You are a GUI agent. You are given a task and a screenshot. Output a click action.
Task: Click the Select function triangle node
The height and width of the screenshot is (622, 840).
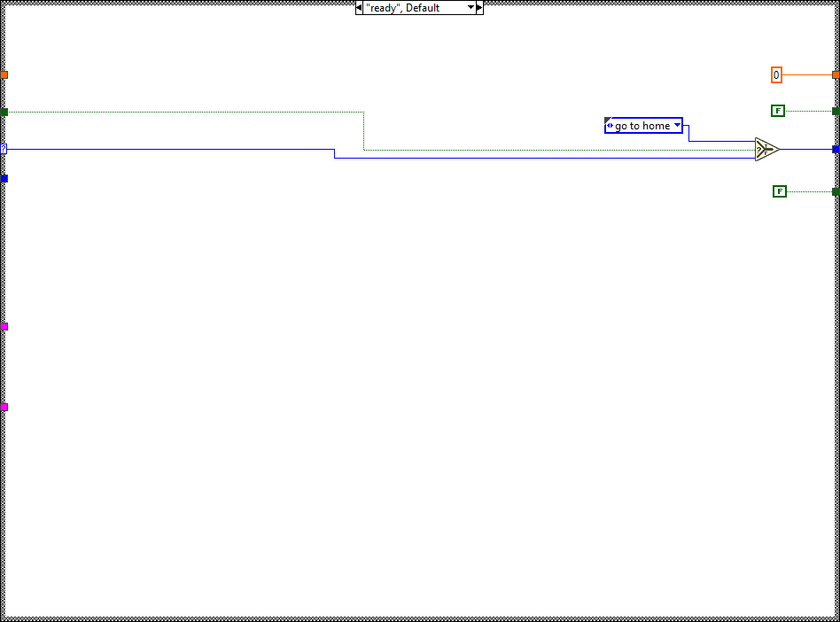point(766,150)
